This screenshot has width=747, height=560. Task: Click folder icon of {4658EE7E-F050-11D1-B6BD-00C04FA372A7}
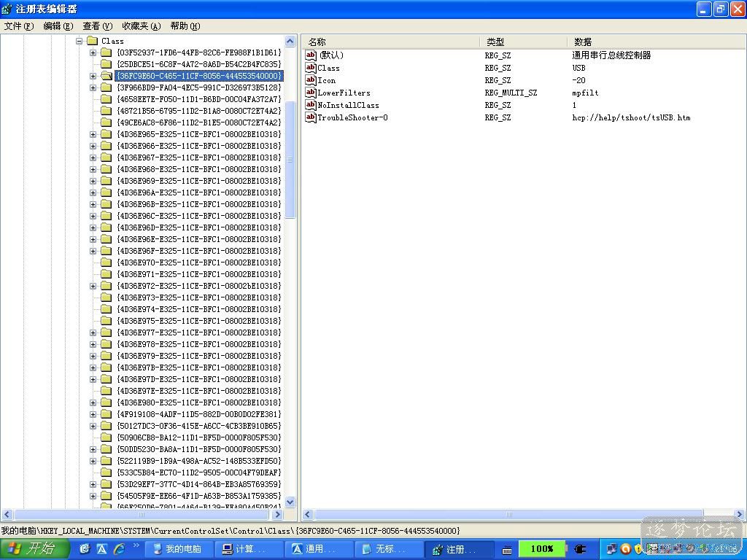click(x=107, y=99)
